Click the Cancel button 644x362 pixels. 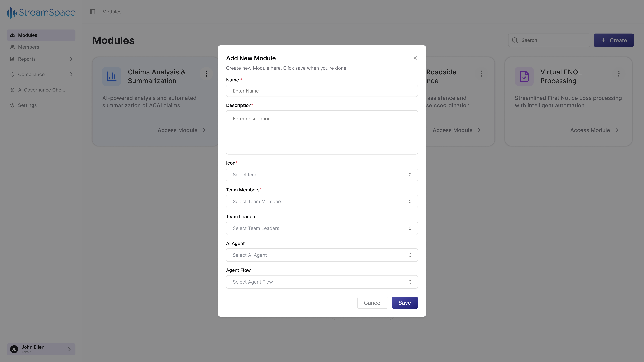[x=373, y=303]
